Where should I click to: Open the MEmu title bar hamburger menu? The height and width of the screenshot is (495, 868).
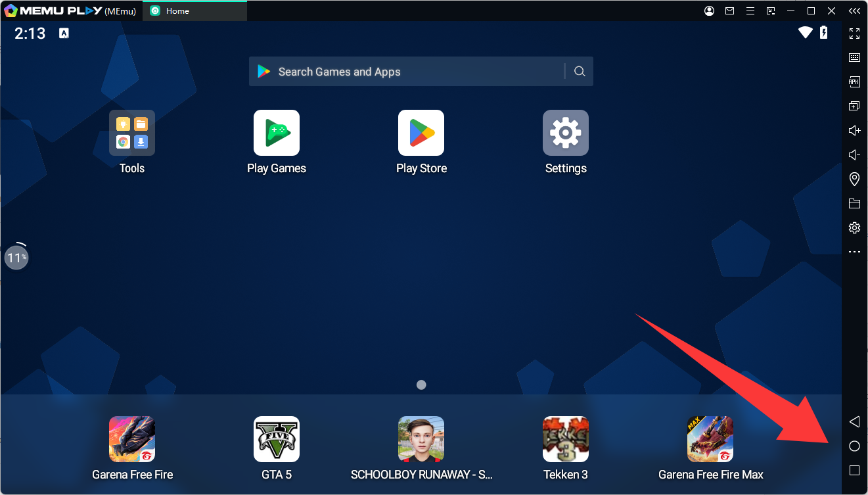pos(750,11)
